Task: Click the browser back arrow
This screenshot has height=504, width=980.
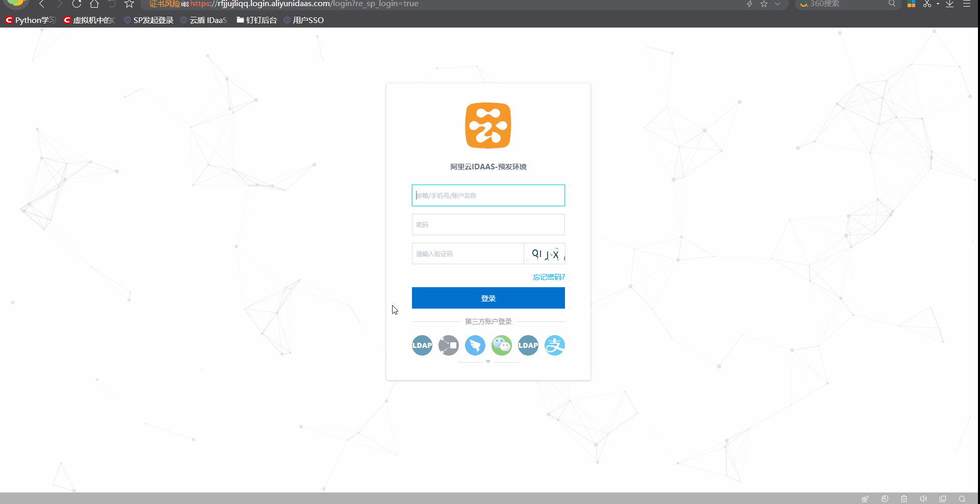Action: click(x=42, y=4)
